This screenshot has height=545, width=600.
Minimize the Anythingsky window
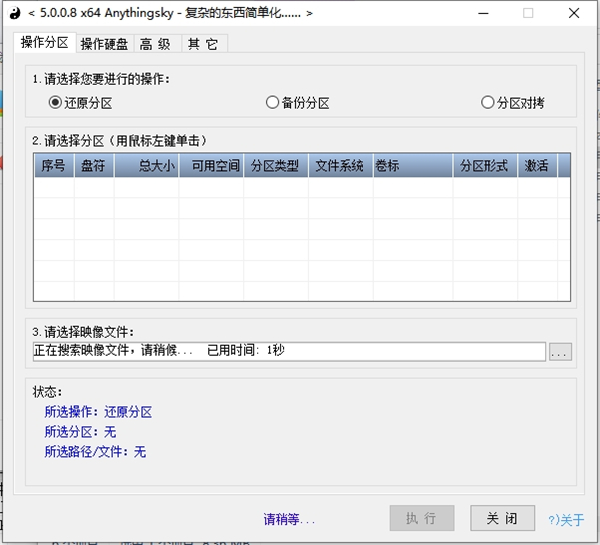(483, 13)
